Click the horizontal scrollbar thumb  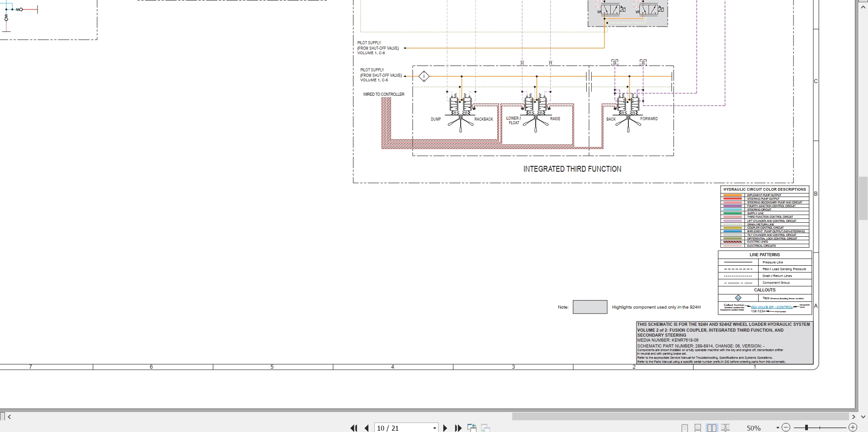point(680,417)
